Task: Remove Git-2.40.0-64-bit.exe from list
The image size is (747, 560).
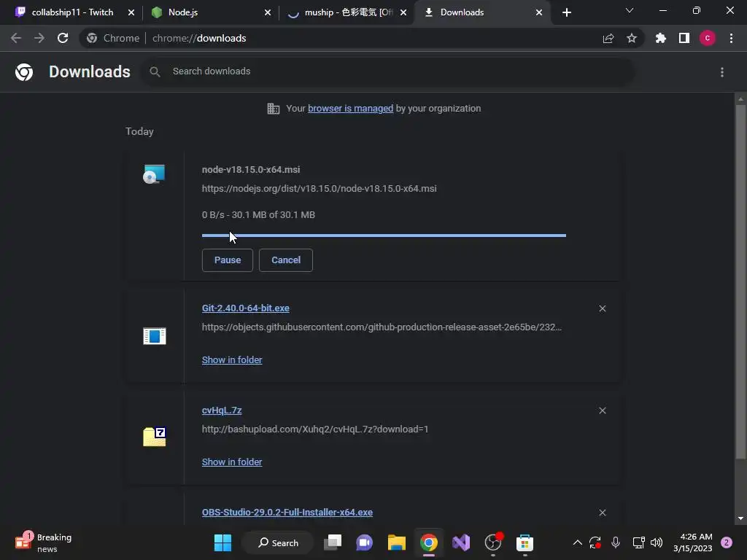Action: coord(603,308)
